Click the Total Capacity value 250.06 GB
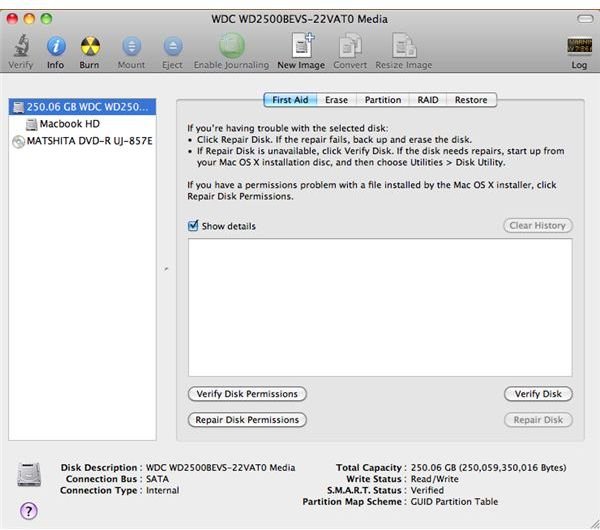600x530 pixels. tap(488, 468)
